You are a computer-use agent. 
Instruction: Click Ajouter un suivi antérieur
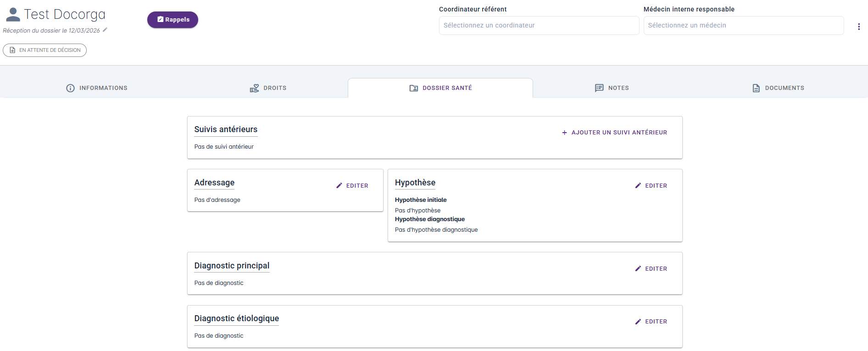pos(619,133)
